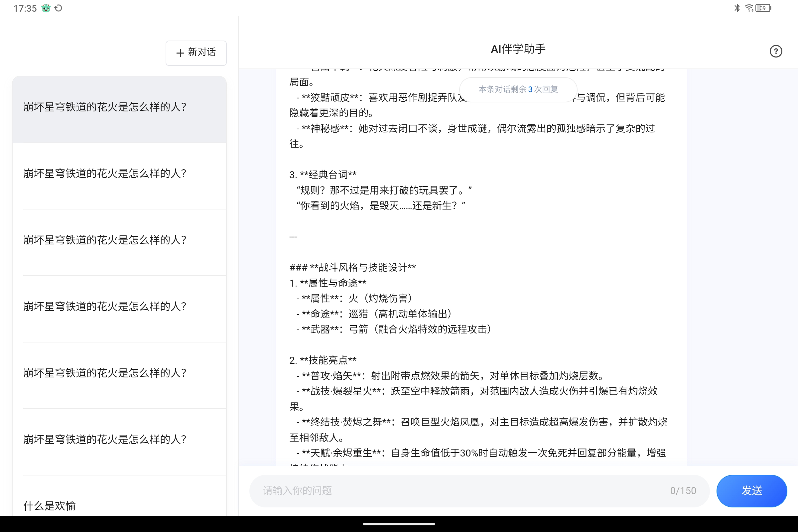Tap the Wi-Fi status icon
The height and width of the screenshot is (532, 798).
pyautogui.click(x=749, y=8)
